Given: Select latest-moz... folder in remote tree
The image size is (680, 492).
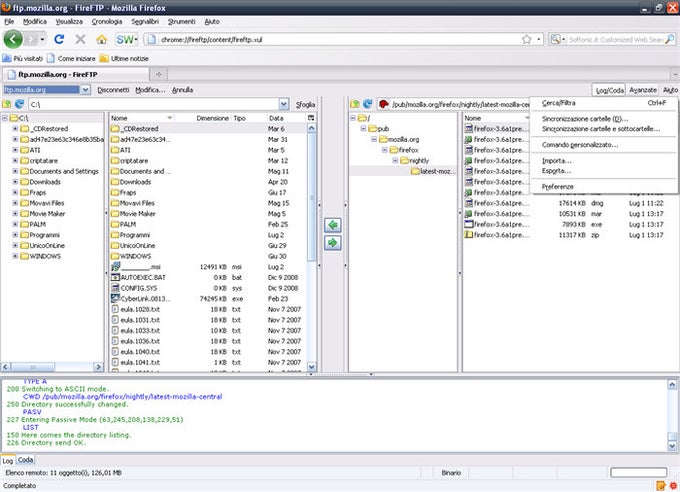Looking at the screenshot, I should point(433,171).
